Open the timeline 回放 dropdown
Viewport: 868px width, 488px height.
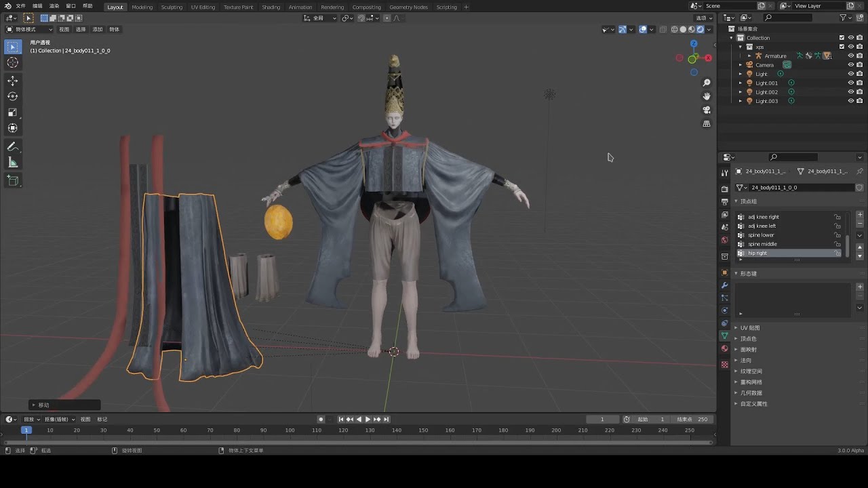pyautogui.click(x=31, y=420)
